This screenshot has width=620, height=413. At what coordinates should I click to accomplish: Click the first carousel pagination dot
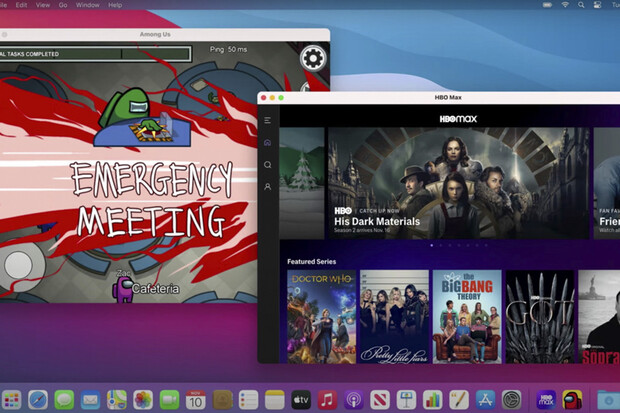pos(432,245)
